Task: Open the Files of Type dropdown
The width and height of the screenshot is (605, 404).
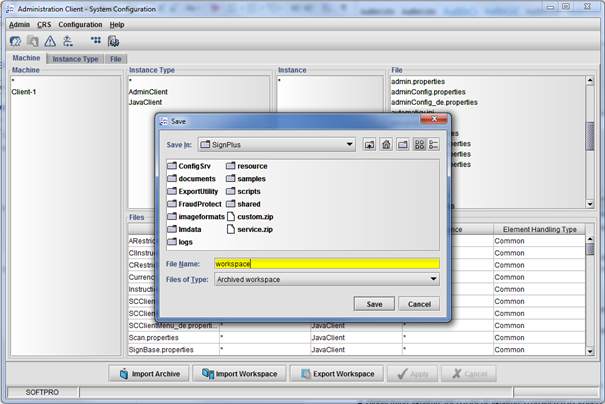Action: tap(433, 279)
